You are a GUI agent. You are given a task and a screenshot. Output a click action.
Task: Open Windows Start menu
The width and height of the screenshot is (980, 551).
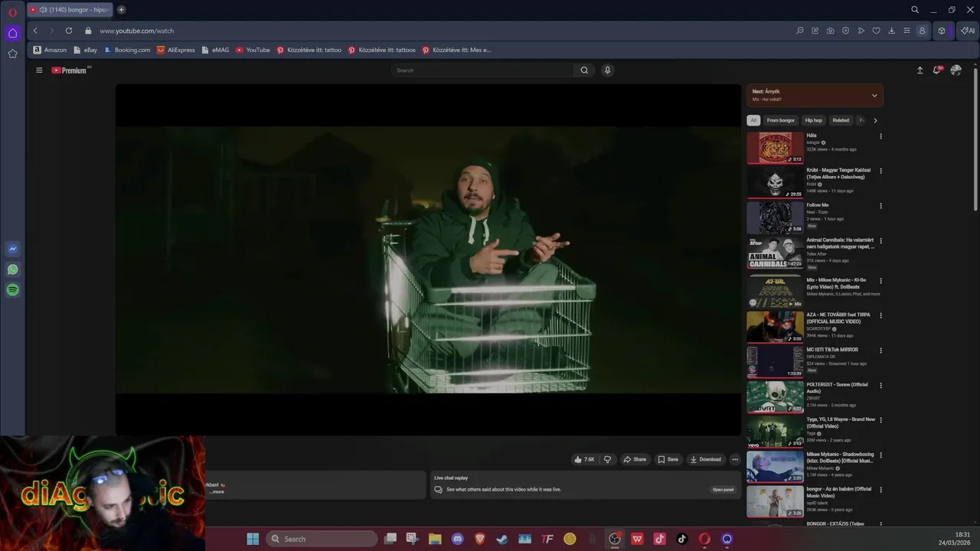tap(253, 539)
